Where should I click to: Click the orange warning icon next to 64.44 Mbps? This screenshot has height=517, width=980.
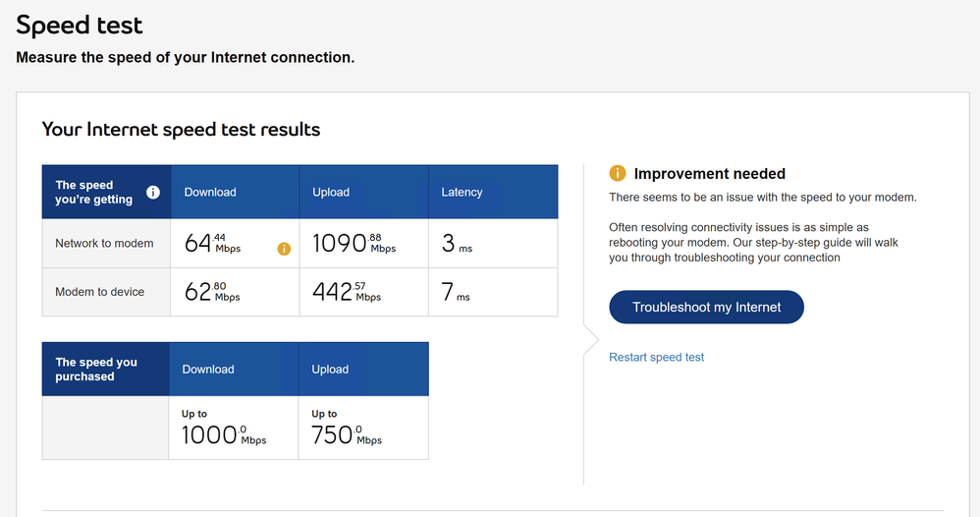point(284,249)
